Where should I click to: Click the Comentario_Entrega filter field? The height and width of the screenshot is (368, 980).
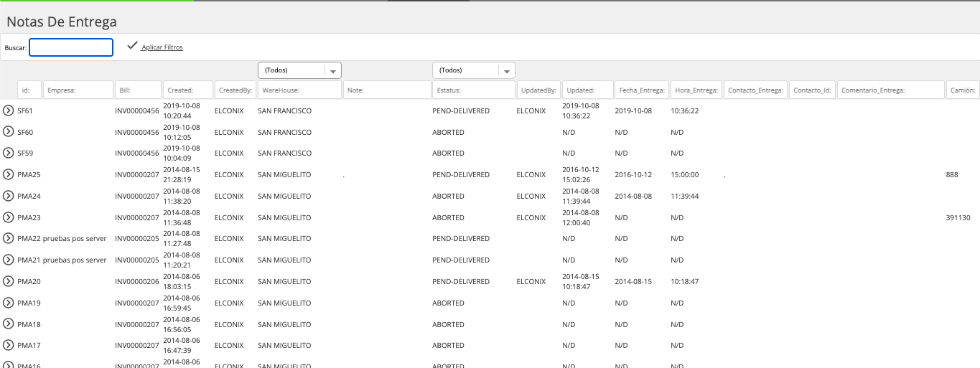coord(891,90)
